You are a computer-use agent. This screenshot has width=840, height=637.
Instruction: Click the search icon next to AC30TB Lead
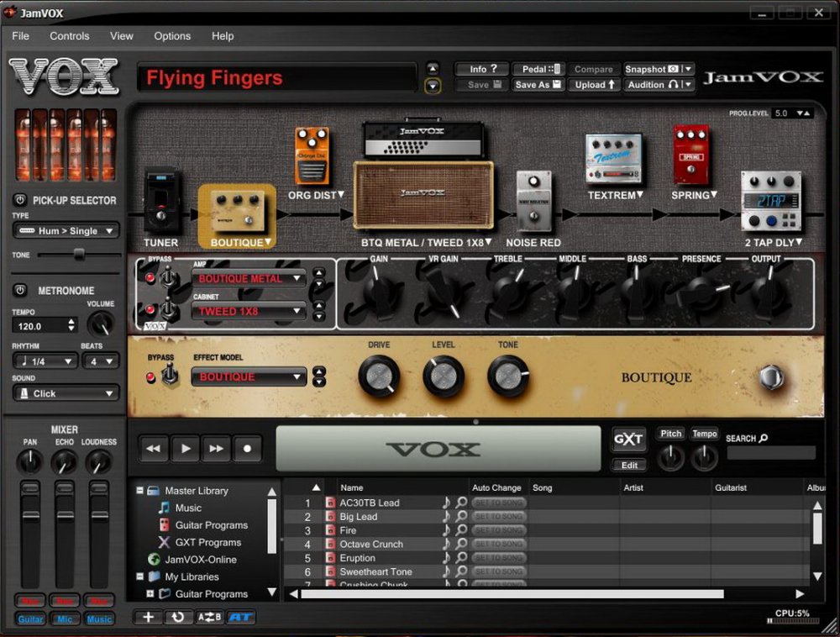coord(461,503)
